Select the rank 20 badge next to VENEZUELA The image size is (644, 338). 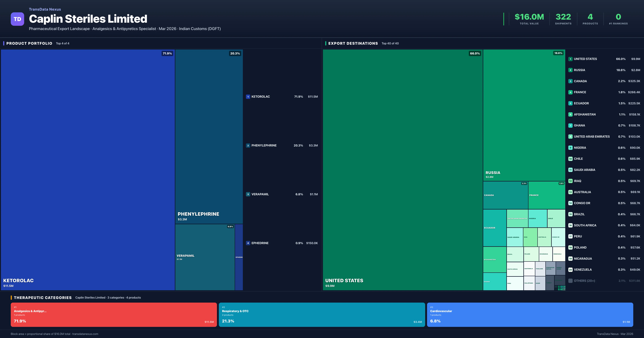[571, 269]
